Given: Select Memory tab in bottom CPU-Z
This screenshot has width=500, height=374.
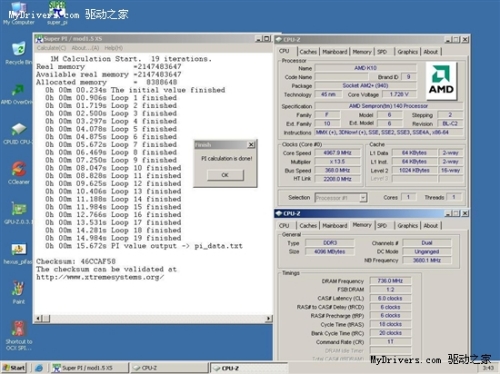Looking at the screenshot, I should [362, 225].
